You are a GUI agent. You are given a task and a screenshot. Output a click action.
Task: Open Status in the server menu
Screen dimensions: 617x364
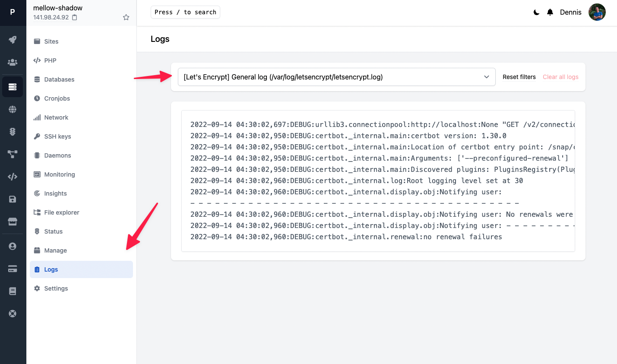tap(81, 231)
